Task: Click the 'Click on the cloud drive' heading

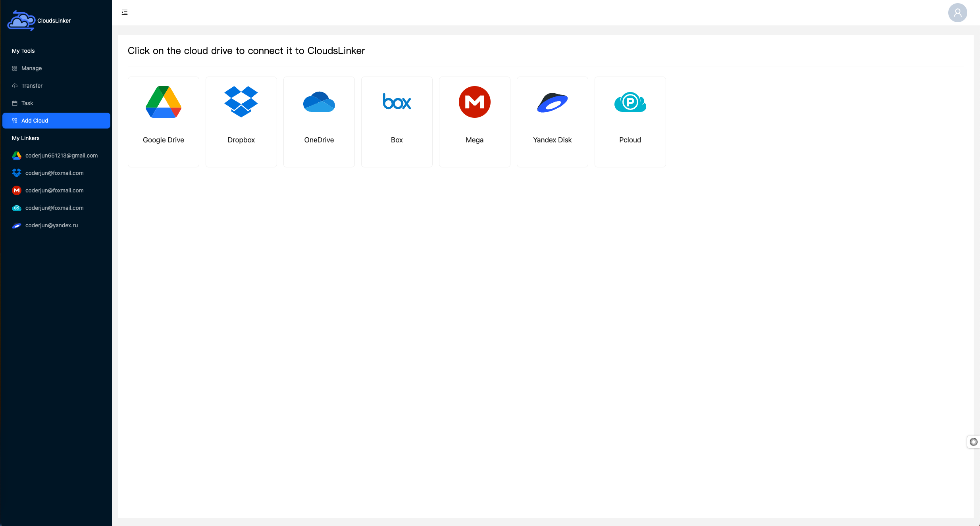Action: [x=246, y=51]
